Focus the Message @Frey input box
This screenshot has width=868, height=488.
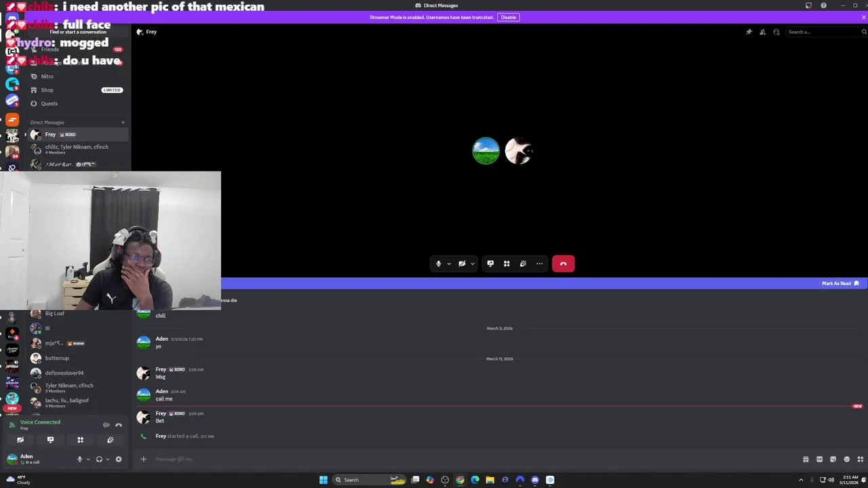[475, 459]
